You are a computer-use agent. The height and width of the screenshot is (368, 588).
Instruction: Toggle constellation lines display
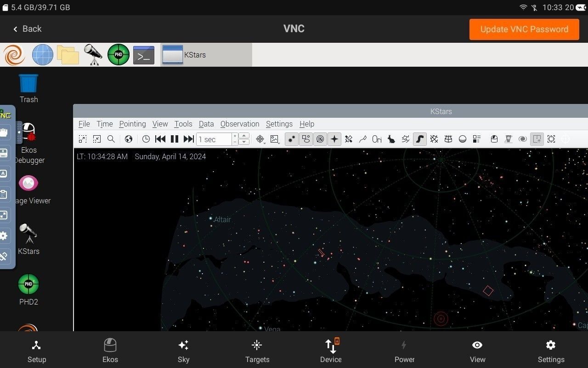point(363,139)
